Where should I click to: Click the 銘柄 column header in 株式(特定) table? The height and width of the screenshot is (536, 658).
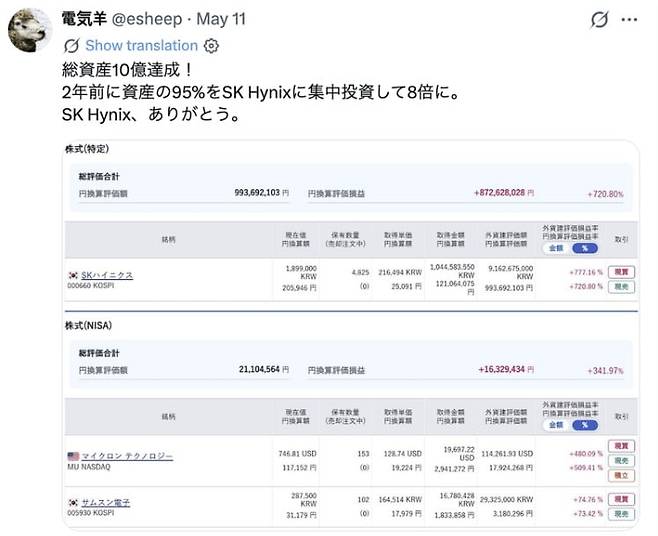click(168, 240)
